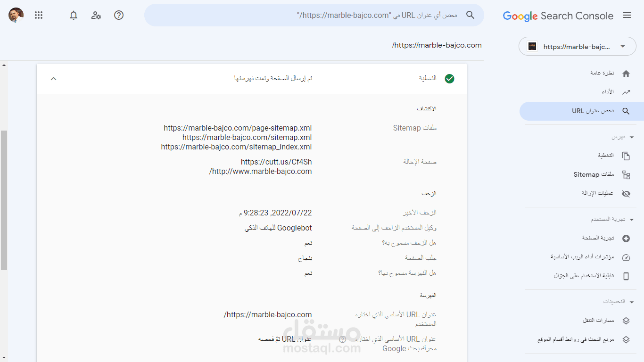This screenshot has height=362, width=644.
Task: Open مؤشرات أداء الويب الأساسية report
Action: tap(581, 257)
